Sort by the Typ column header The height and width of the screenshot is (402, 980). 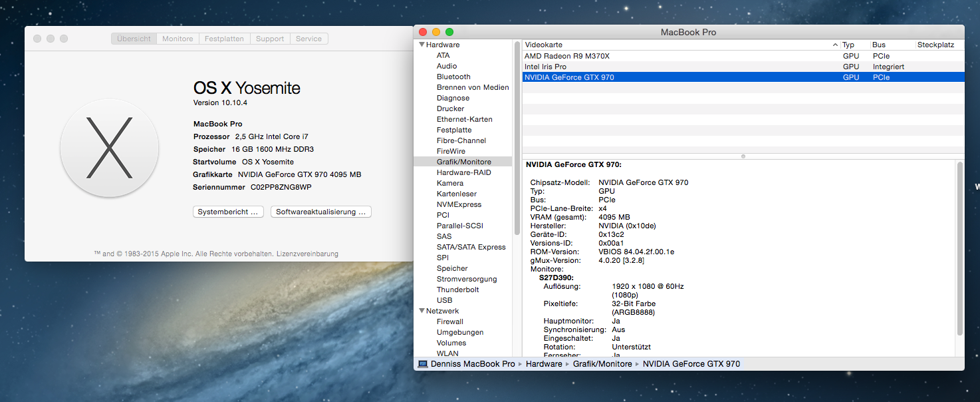click(x=855, y=45)
